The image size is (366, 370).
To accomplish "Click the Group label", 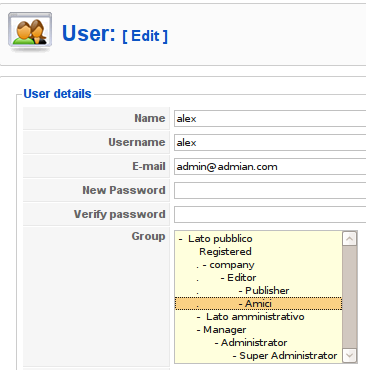I will 148,236.
